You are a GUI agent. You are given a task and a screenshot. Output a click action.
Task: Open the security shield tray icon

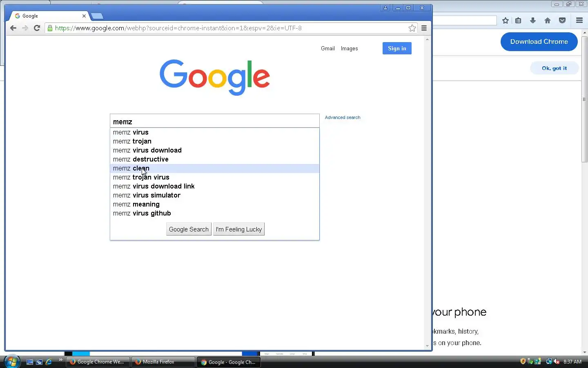[523, 361]
